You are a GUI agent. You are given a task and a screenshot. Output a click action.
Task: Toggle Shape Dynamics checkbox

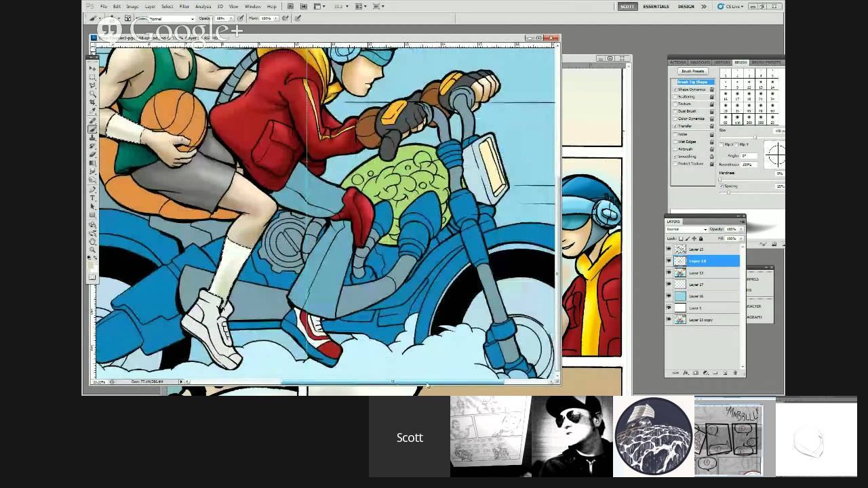[x=675, y=89]
